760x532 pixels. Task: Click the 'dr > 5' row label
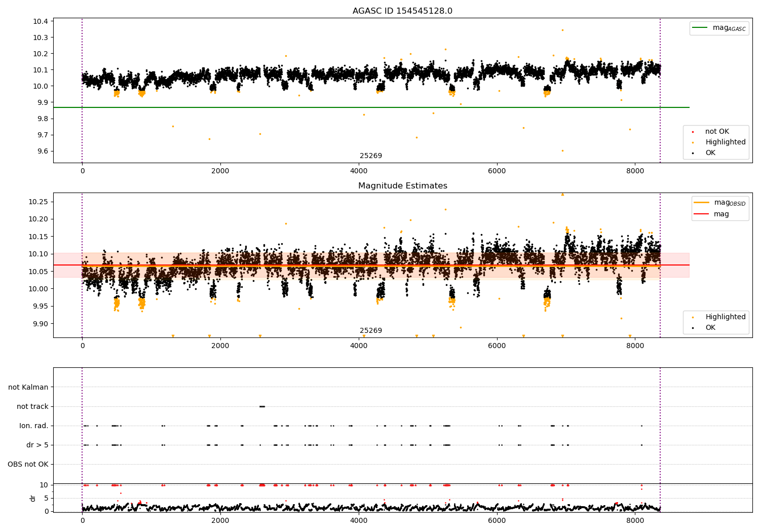(x=37, y=445)
